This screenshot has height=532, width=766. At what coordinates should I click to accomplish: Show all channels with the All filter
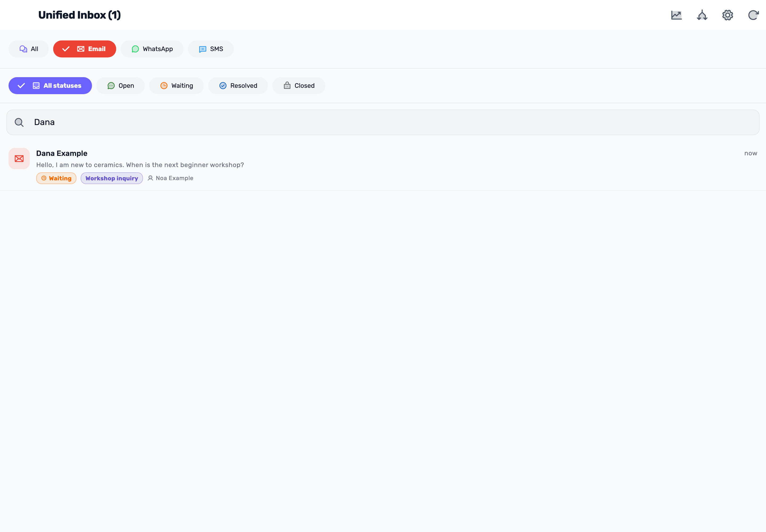pos(29,49)
